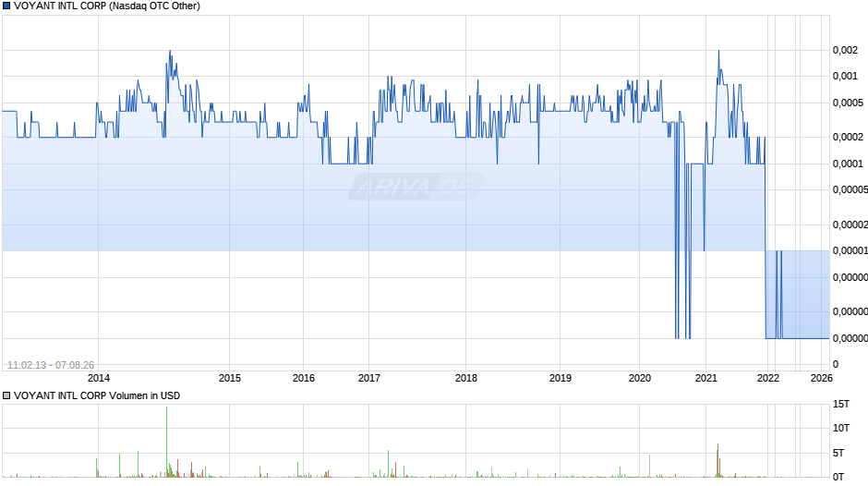The image size is (868, 486).
Task: Click the 2014 x-axis label
Action: tap(99, 378)
